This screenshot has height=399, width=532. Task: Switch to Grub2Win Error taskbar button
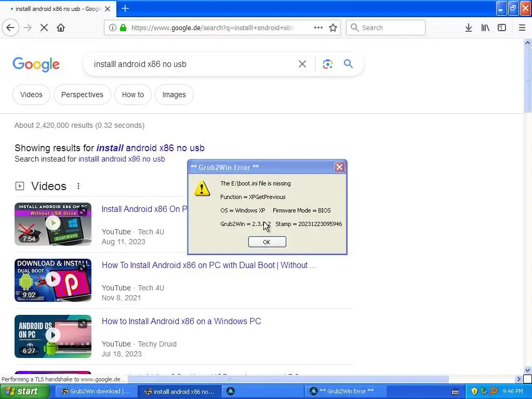(x=345, y=391)
